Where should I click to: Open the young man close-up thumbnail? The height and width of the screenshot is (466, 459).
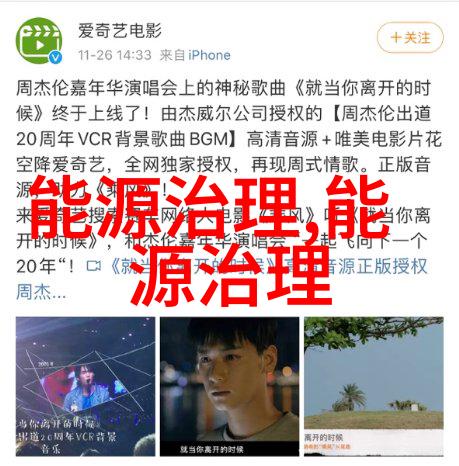(229, 386)
